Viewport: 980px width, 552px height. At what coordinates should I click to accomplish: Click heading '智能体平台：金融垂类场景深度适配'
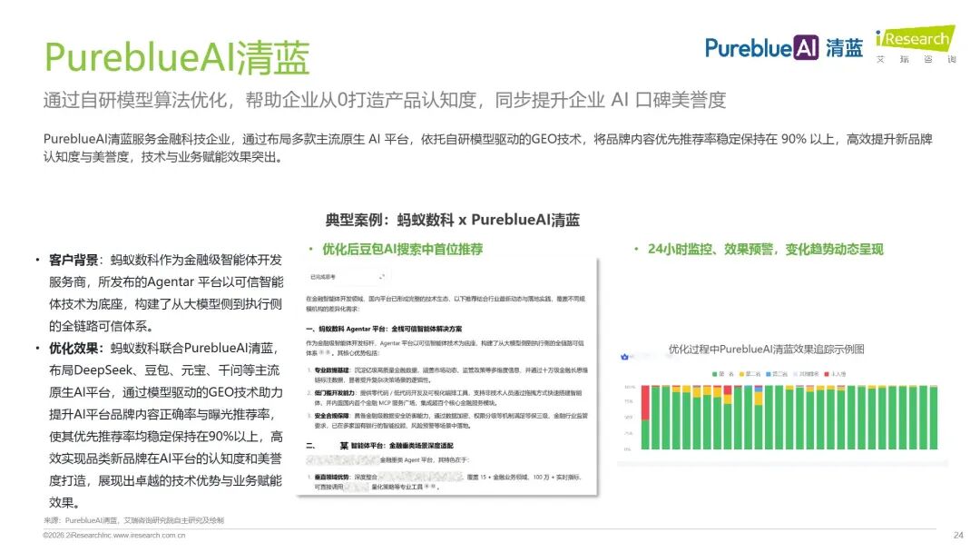point(401,446)
